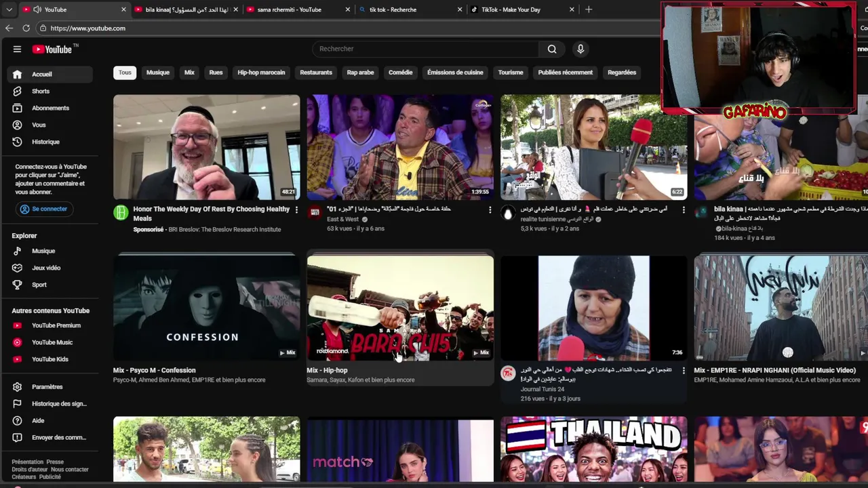Open Nous contacter footer link
This screenshot has height=488, width=868.
[x=70, y=469]
